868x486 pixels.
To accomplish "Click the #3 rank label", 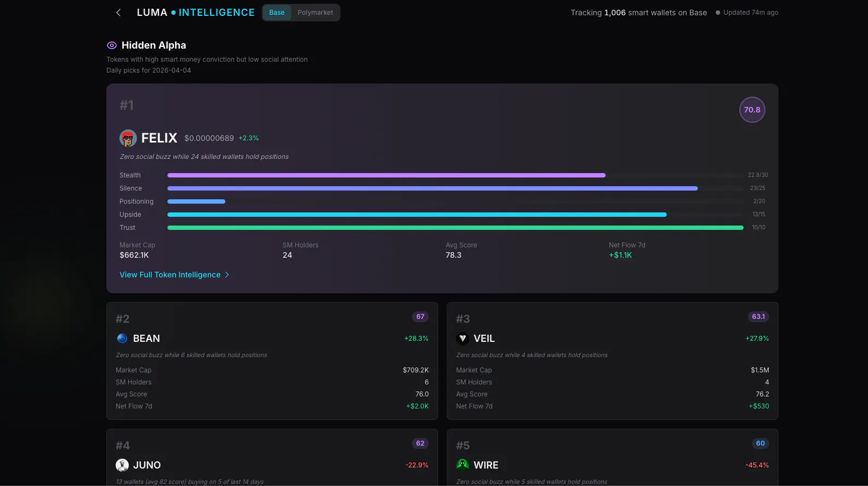I will click(463, 319).
